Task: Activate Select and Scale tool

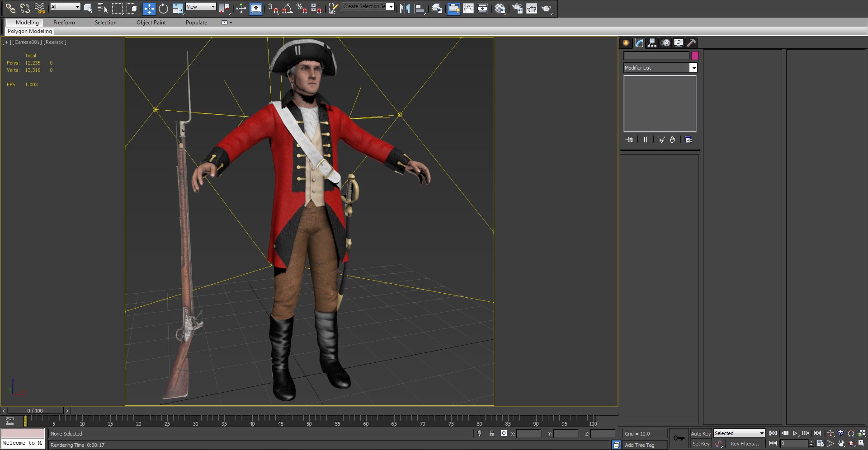Action: pos(178,8)
